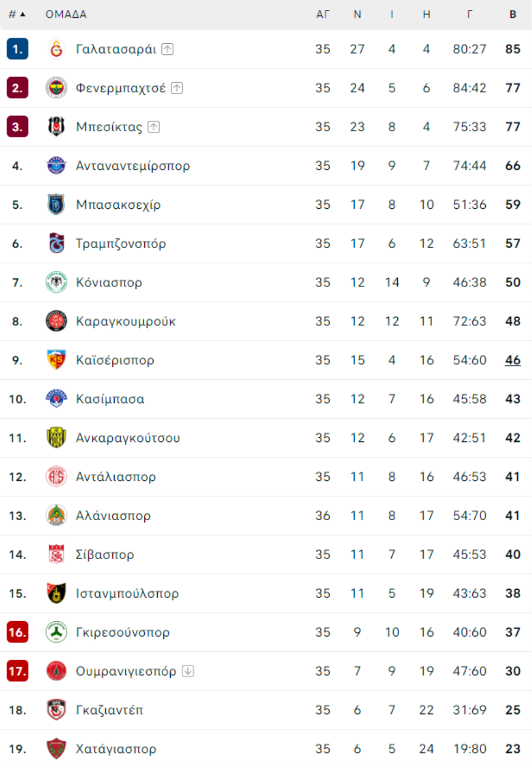
Task: Click the up-arrow icon beside Γαλατασαράι
Action: point(167,49)
